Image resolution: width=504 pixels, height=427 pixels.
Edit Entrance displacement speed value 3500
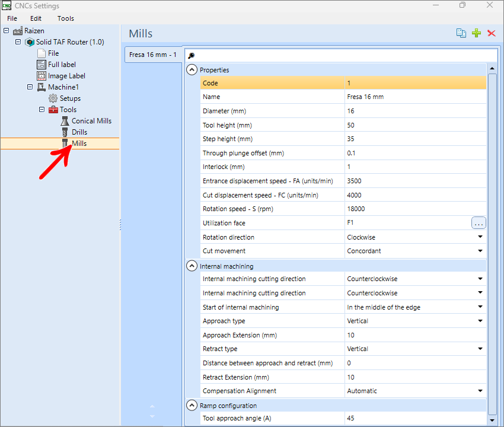[x=415, y=181]
